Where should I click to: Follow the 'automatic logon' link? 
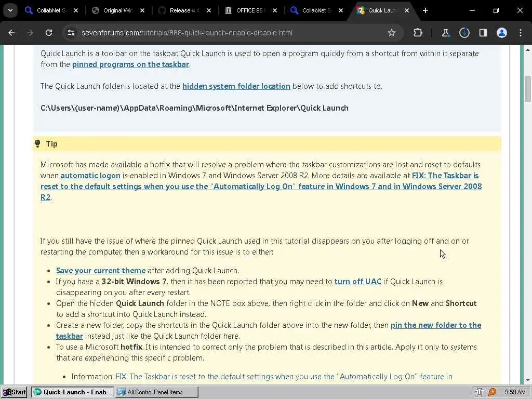coord(90,176)
